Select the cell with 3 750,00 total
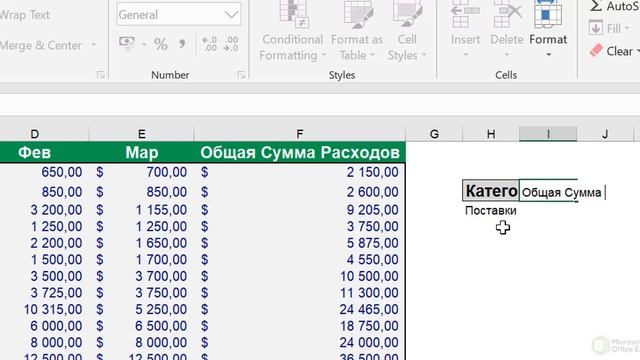 pyautogui.click(x=300, y=227)
